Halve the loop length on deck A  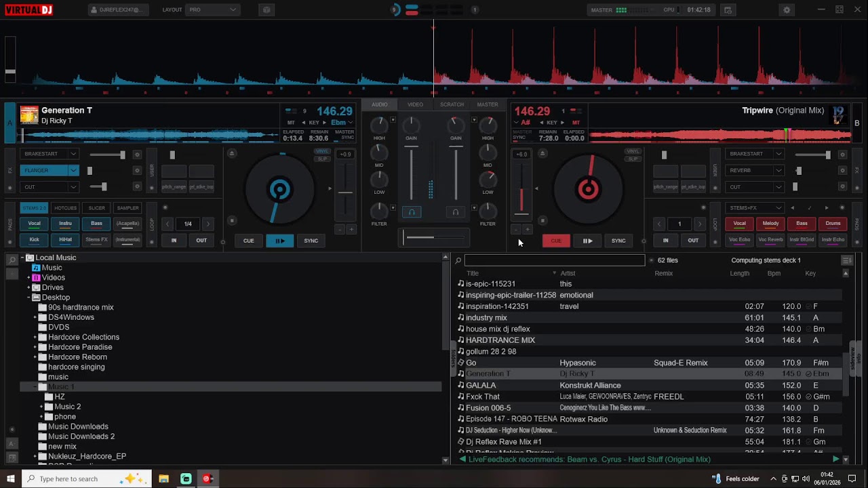pyautogui.click(x=167, y=224)
